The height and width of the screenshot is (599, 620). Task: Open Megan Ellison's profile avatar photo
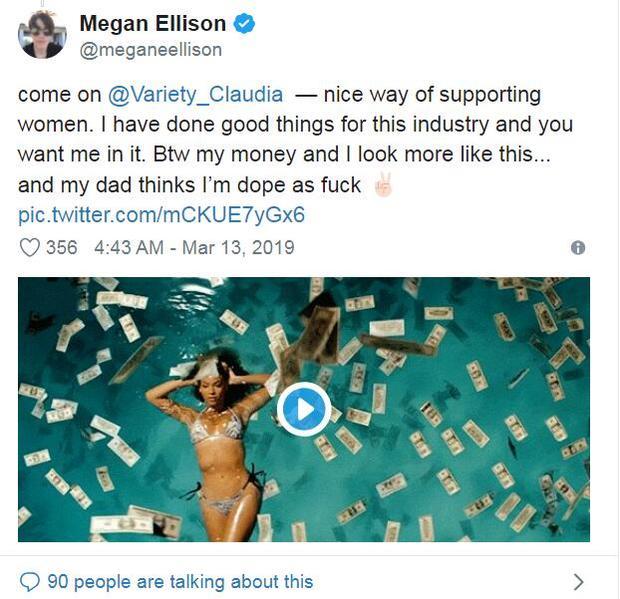[42, 35]
